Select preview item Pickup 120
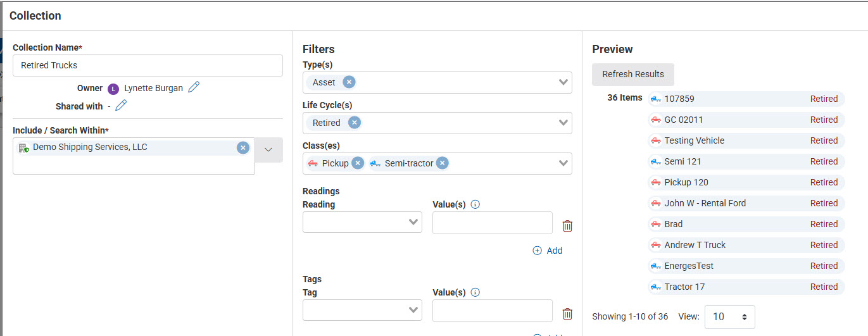The height and width of the screenshot is (336, 868). tap(746, 182)
